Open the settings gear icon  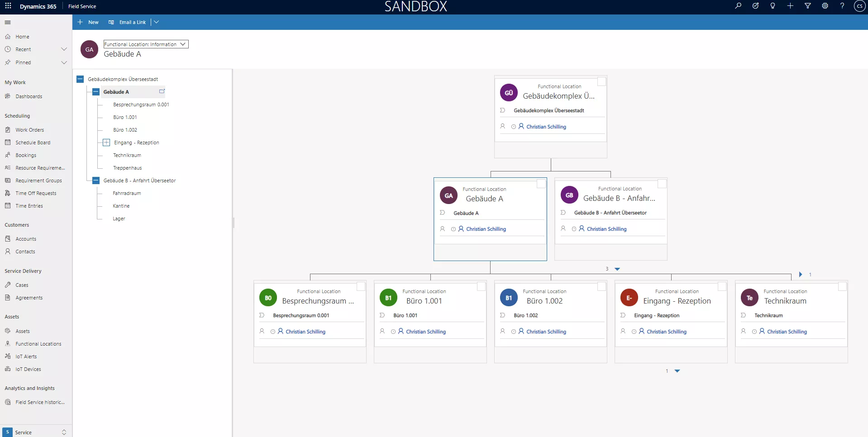click(825, 6)
